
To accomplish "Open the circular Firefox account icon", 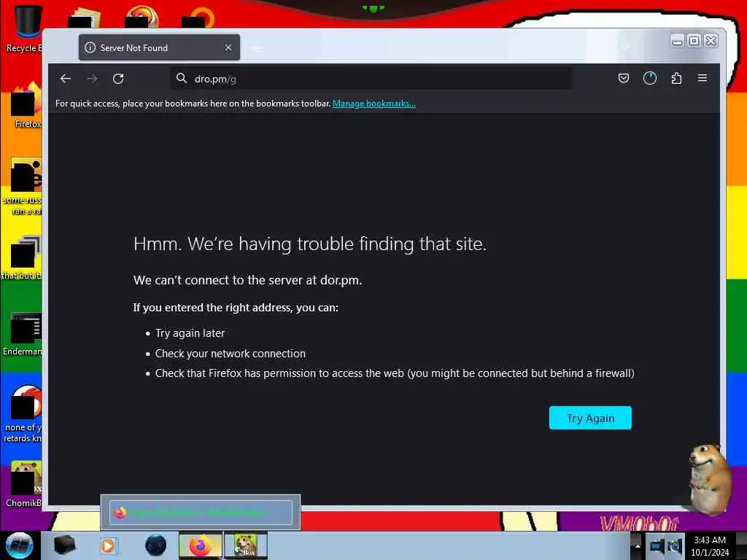I will [650, 78].
